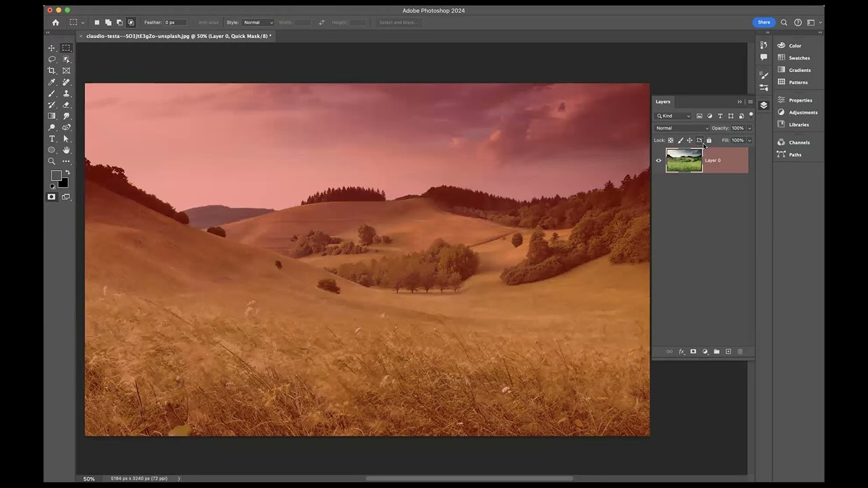868x488 pixels.
Task: Select the Dodge tool
Action: (52, 127)
